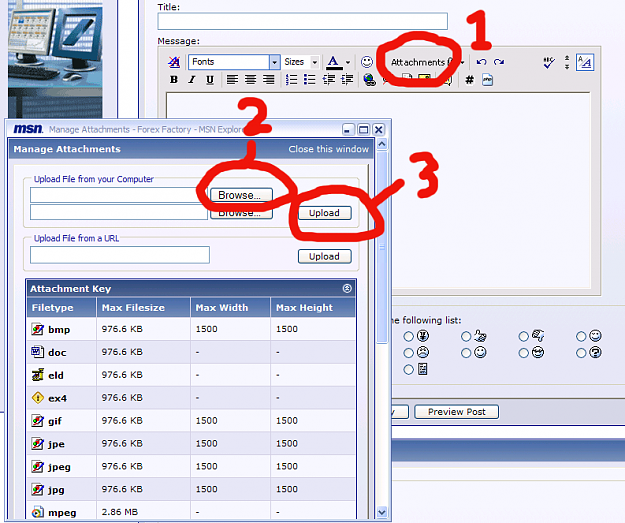Screen dimensions: 625x523
Task: Insert an unordered bullet list
Action: click(x=309, y=80)
